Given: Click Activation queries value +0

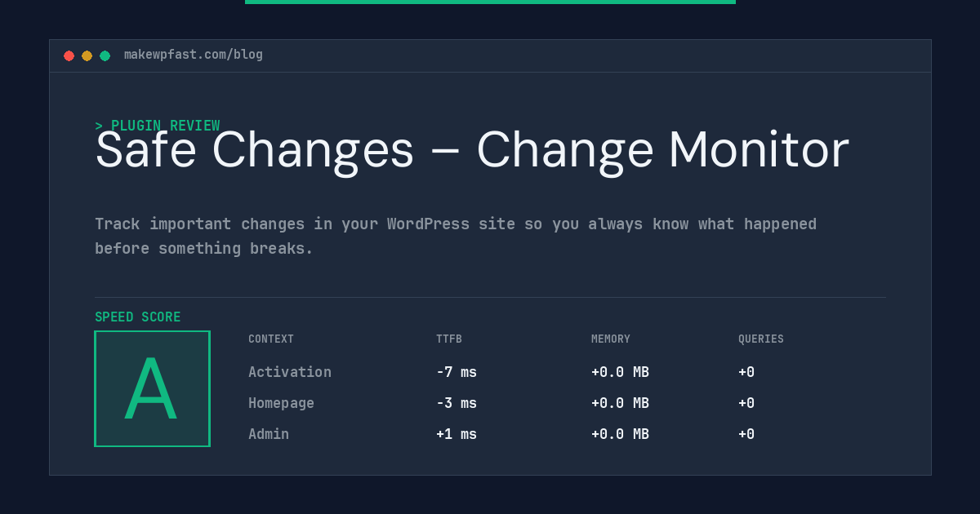Looking at the screenshot, I should 746,372.
